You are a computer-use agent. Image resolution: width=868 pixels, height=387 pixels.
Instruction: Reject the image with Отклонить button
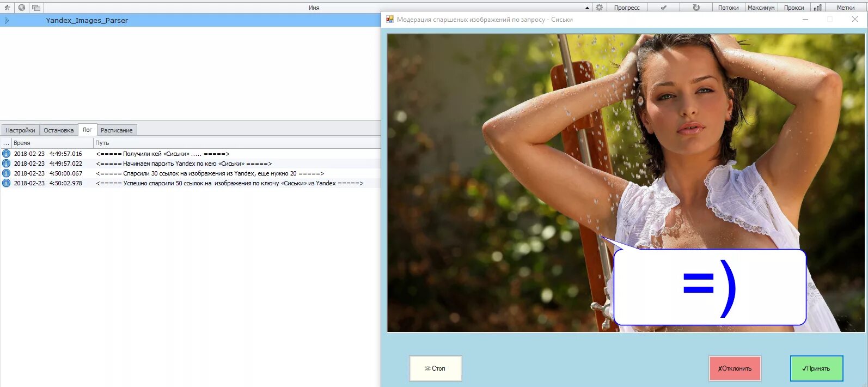point(735,368)
